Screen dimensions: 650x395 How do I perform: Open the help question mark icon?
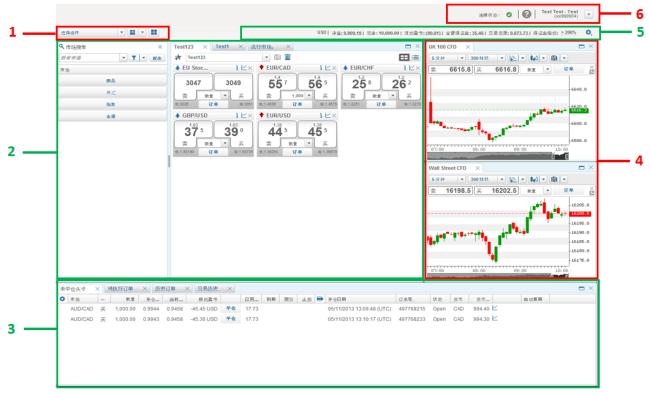click(526, 14)
